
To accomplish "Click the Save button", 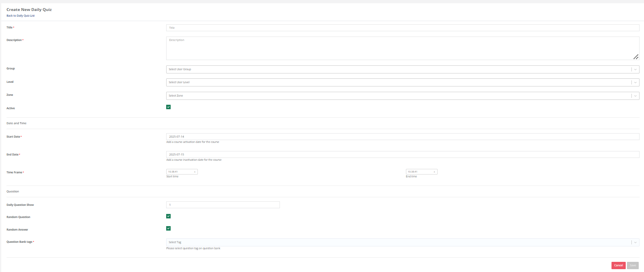I will [x=633, y=266].
